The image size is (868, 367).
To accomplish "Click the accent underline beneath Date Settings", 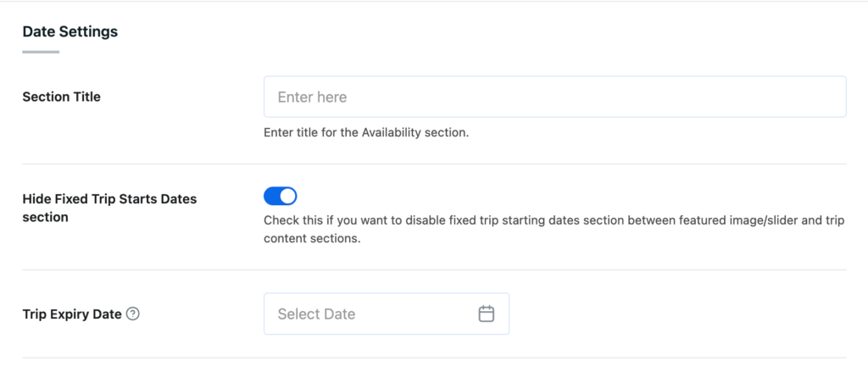I will (x=41, y=53).
